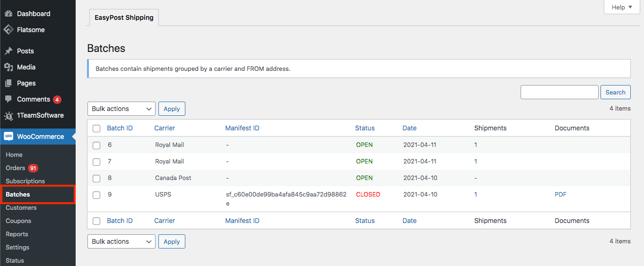Click the Media icon in sidebar
644x266 pixels.
tap(9, 67)
